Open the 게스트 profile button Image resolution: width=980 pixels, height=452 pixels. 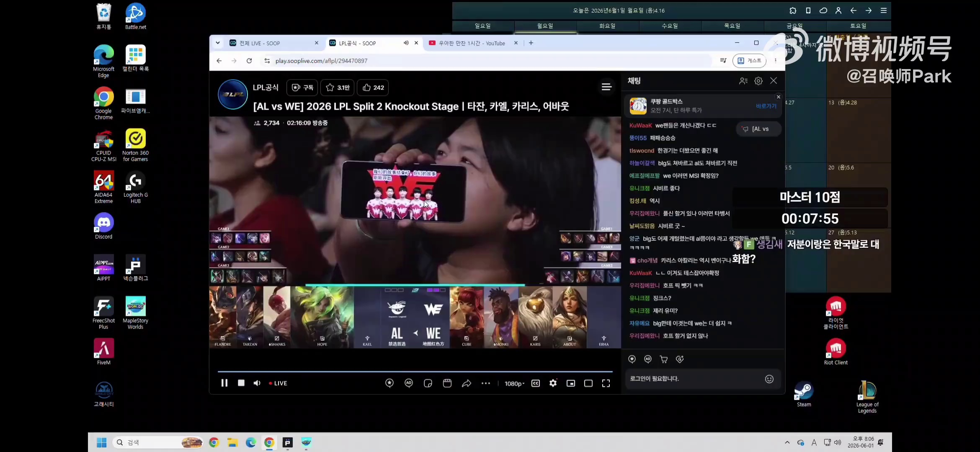pos(749,61)
